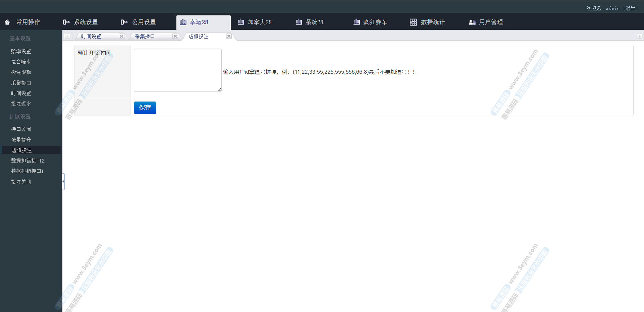The height and width of the screenshot is (312, 644).
Task: Switch to the 采集接口 tab
Action: [x=145, y=36]
